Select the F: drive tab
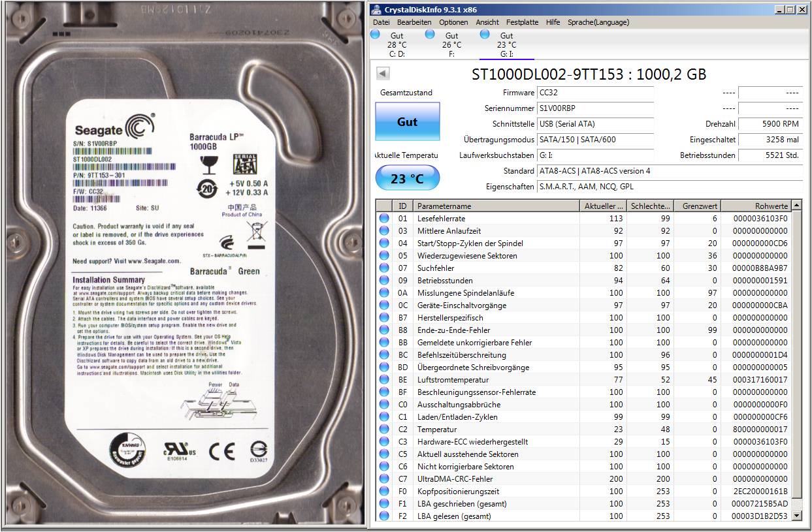 [x=451, y=44]
